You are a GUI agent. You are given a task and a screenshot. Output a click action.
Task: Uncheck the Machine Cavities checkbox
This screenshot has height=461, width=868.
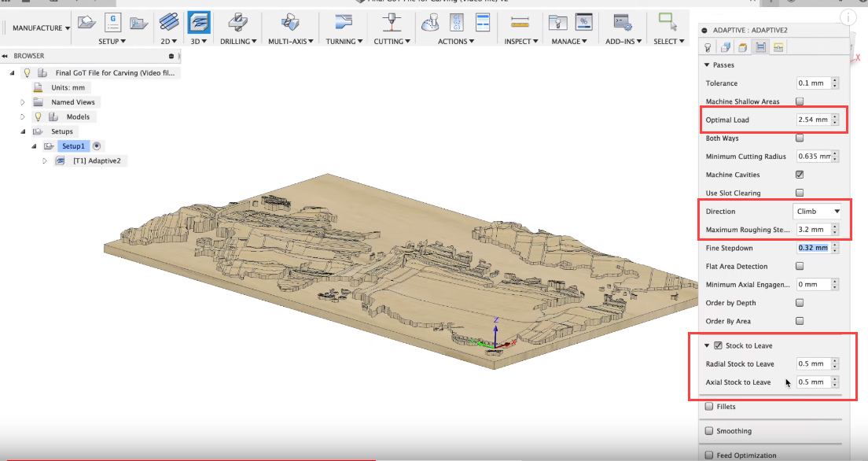[x=800, y=175]
